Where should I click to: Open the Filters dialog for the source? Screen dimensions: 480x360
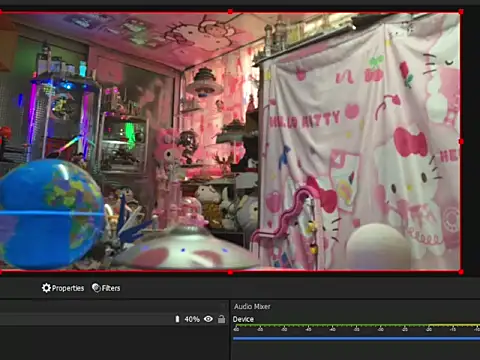(106, 288)
